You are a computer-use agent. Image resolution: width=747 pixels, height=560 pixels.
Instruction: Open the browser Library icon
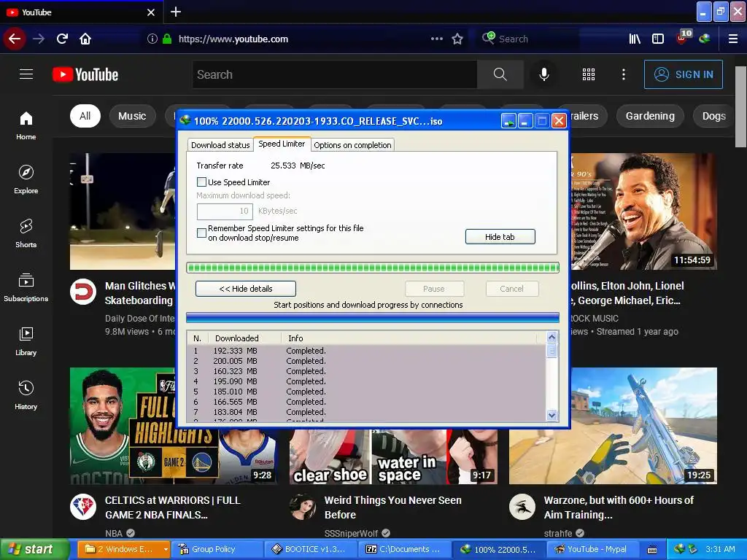[x=635, y=39]
